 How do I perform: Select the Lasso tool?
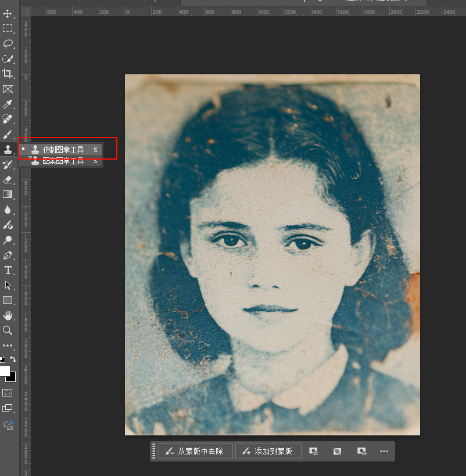(x=8, y=44)
